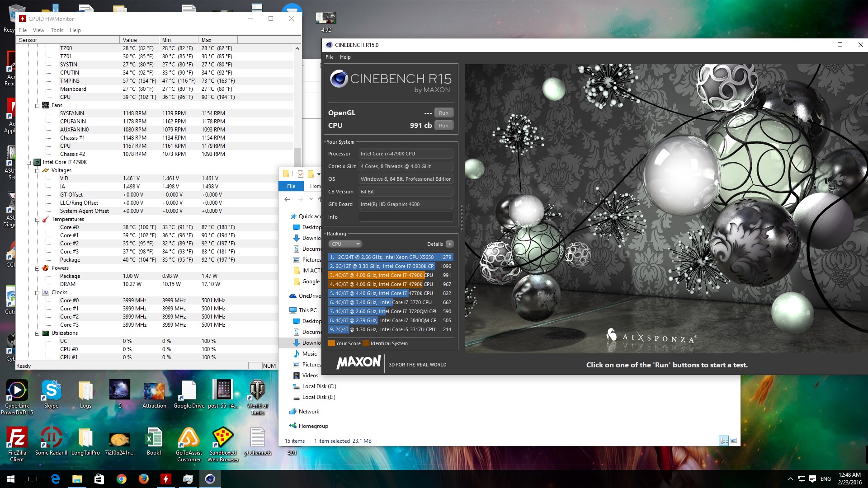Collapse the Fans tree node

click(38, 105)
